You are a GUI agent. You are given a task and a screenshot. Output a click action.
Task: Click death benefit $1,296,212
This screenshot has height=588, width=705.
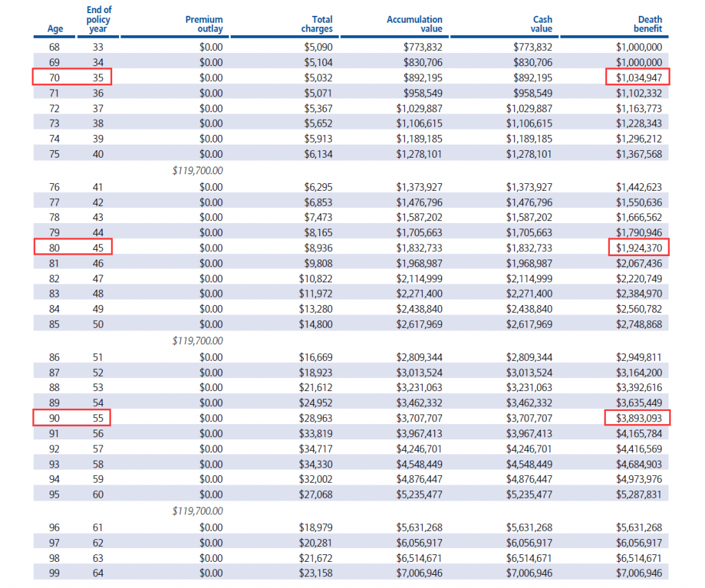[638, 138]
